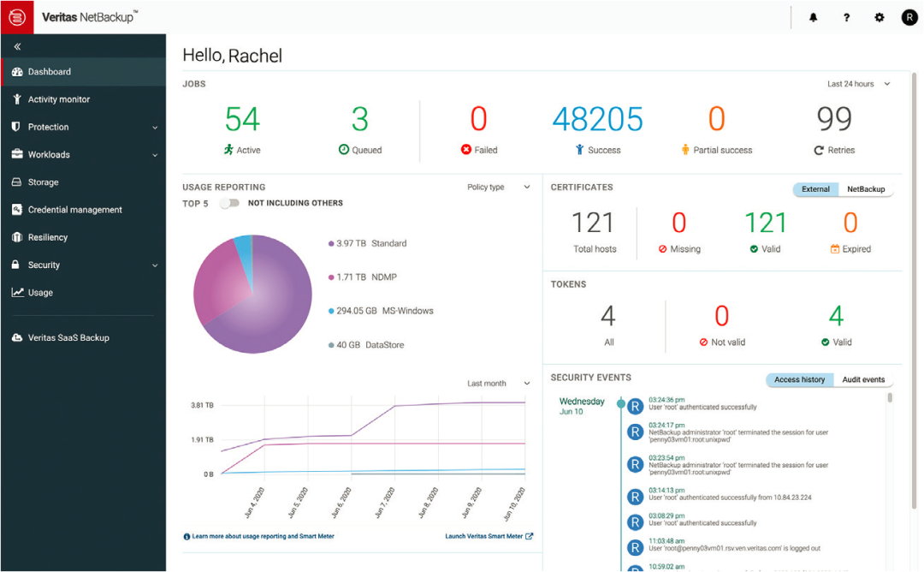
Task: Click the notifications bell icon
Action: pos(813,17)
